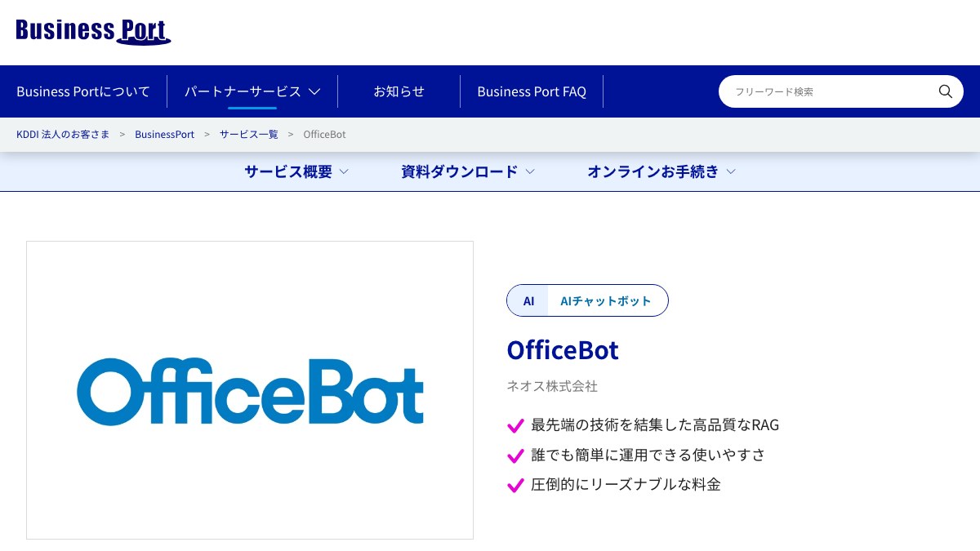Click the OfficeBot product title
Screen dimensions: 980x551
(563, 349)
